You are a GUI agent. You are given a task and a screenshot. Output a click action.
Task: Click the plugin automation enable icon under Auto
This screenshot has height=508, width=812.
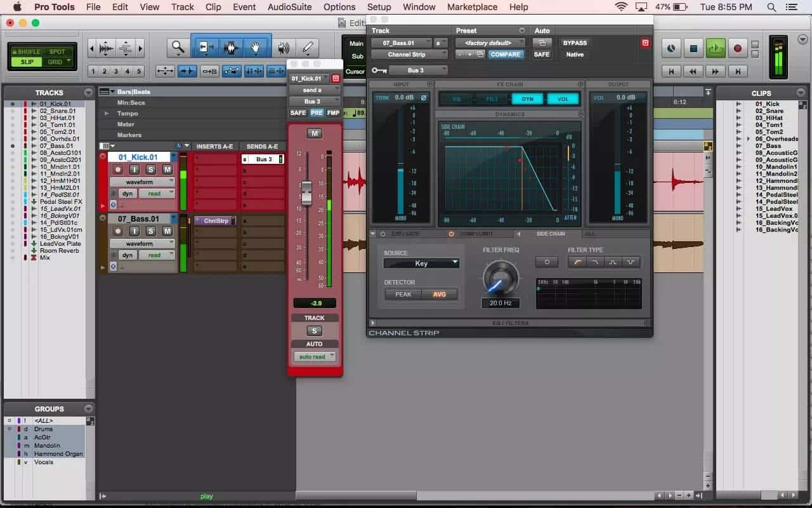click(x=542, y=43)
